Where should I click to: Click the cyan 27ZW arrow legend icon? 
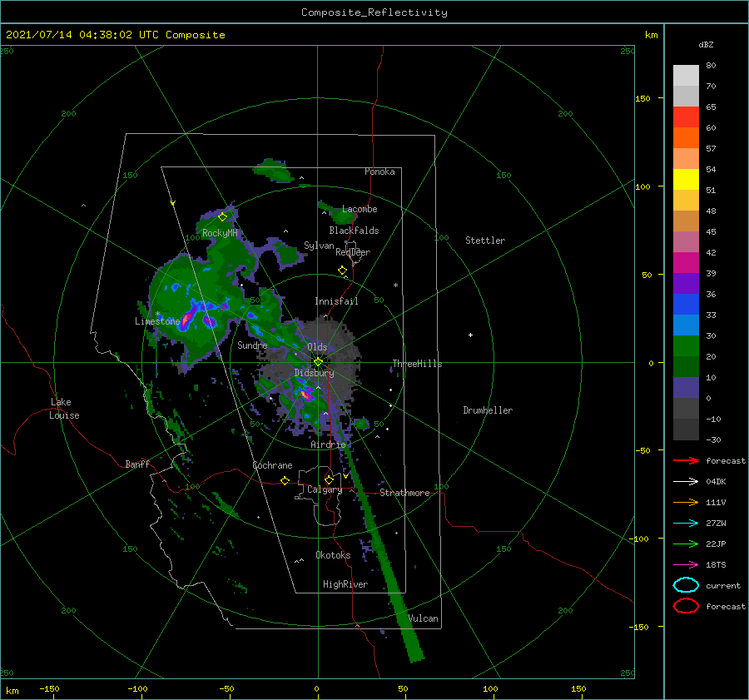pos(686,524)
